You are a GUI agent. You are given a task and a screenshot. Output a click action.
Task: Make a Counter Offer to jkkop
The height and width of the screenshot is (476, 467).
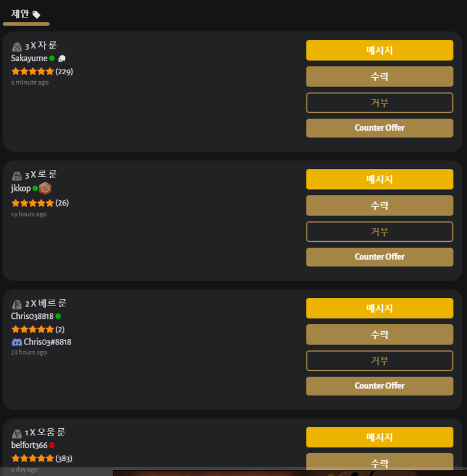click(379, 257)
